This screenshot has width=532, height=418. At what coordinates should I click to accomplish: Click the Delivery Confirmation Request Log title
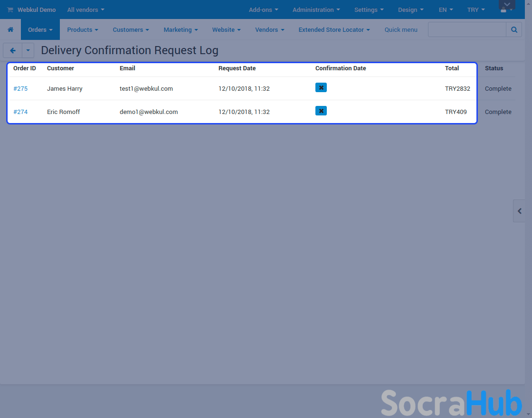pos(130,50)
